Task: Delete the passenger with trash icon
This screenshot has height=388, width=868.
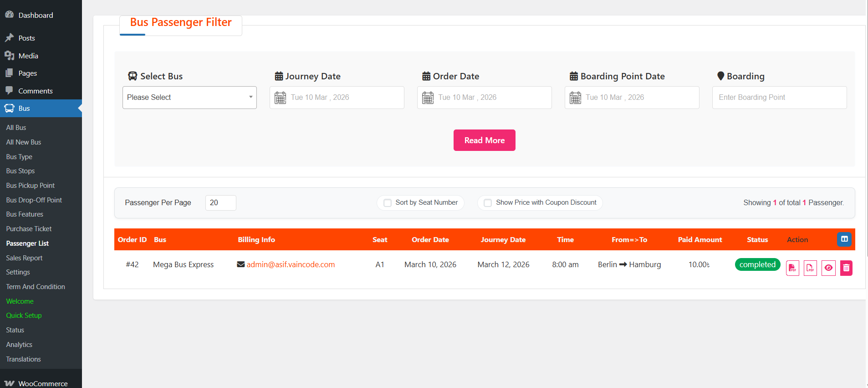Action: [x=846, y=268]
